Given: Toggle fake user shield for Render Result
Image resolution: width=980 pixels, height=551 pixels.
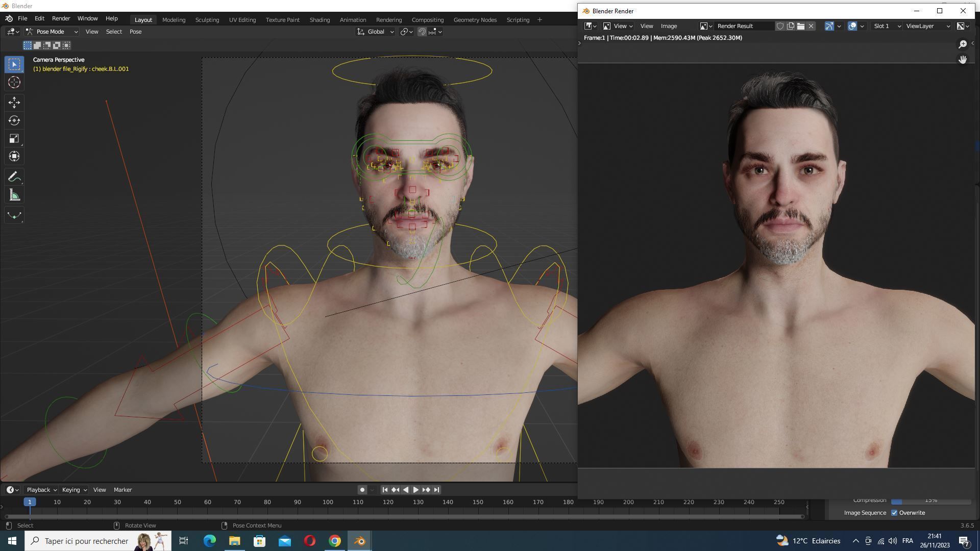Looking at the screenshot, I should point(780,26).
